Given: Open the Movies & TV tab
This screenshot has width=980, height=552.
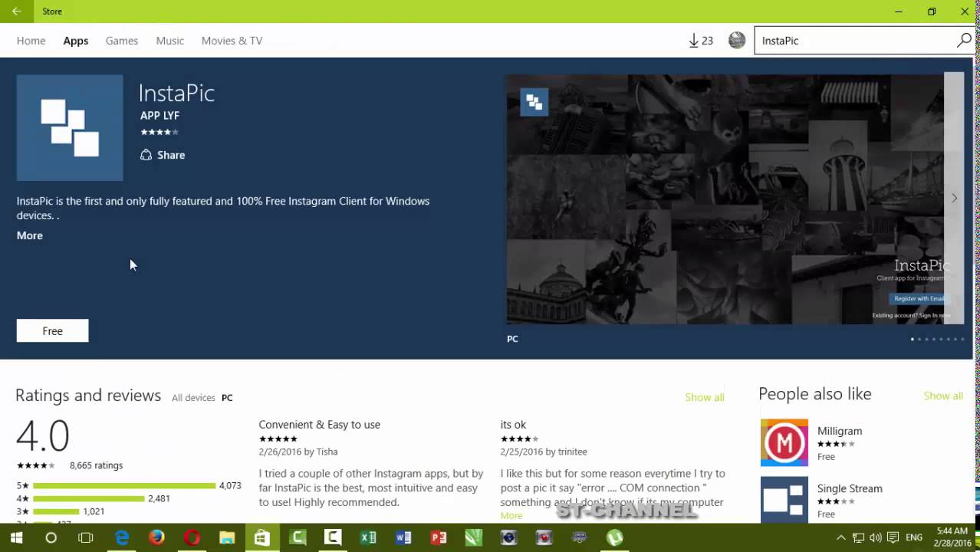Looking at the screenshot, I should coord(232,41).
